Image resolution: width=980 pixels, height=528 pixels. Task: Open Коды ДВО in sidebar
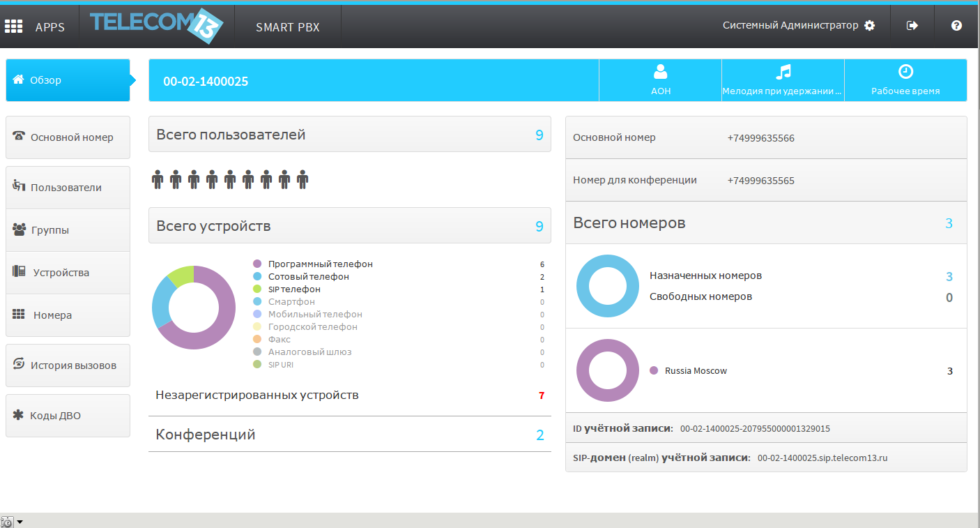[68, 416]
